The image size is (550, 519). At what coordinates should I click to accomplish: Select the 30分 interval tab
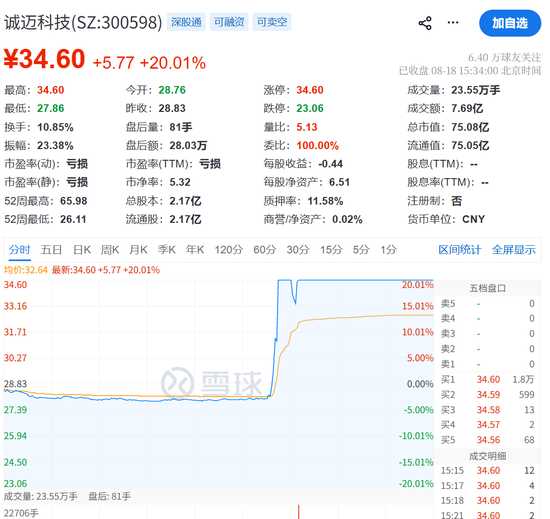click(298, 250)
